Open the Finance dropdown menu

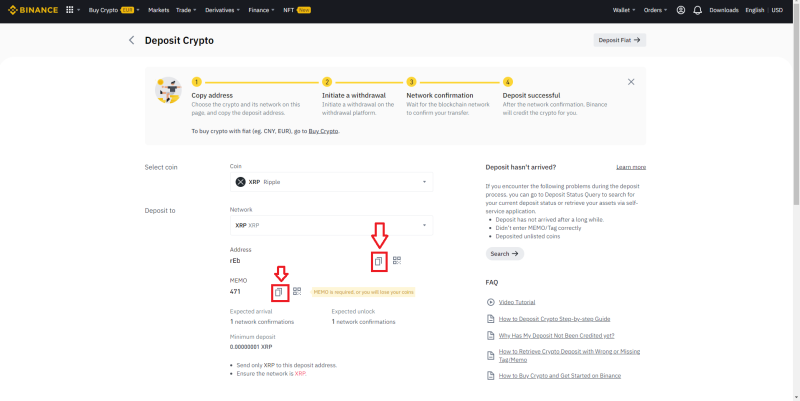pos(261,10)
